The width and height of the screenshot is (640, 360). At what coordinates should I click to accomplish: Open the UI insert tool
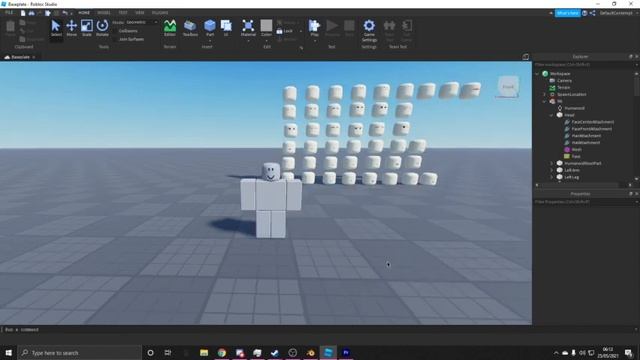[226, 28]
